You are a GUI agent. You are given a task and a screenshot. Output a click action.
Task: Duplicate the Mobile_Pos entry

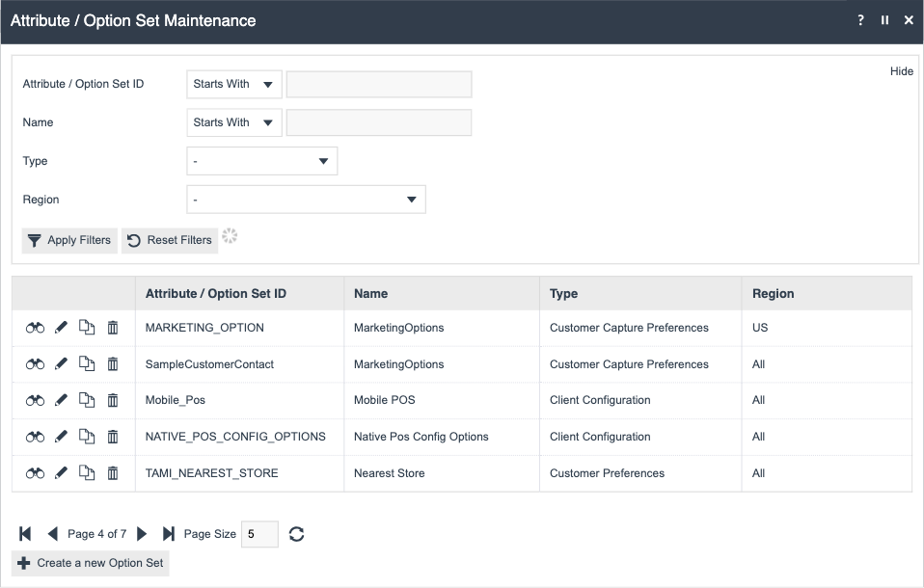(x=87, y=400)
